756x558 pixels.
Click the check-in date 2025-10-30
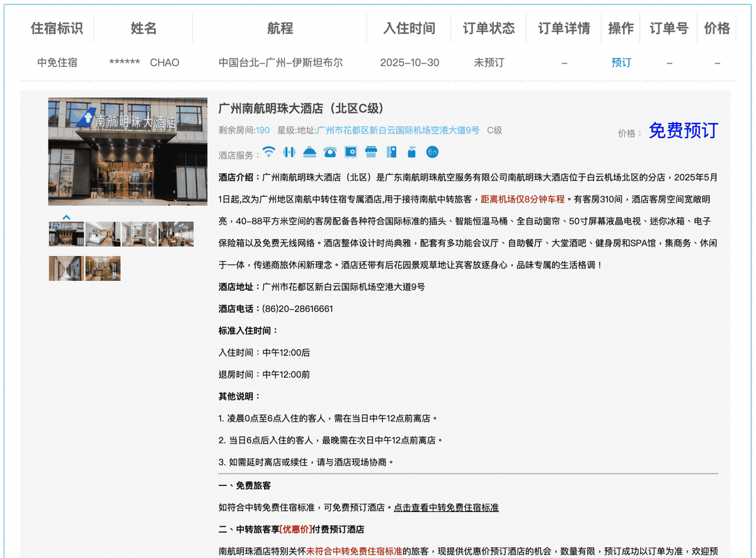(410, 62)
